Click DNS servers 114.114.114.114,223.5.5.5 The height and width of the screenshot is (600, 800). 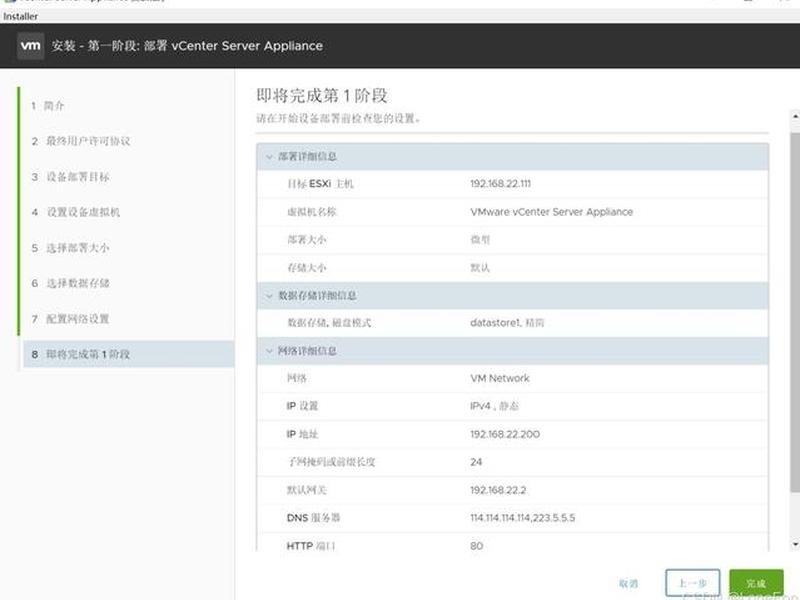(x=522, y=518)
